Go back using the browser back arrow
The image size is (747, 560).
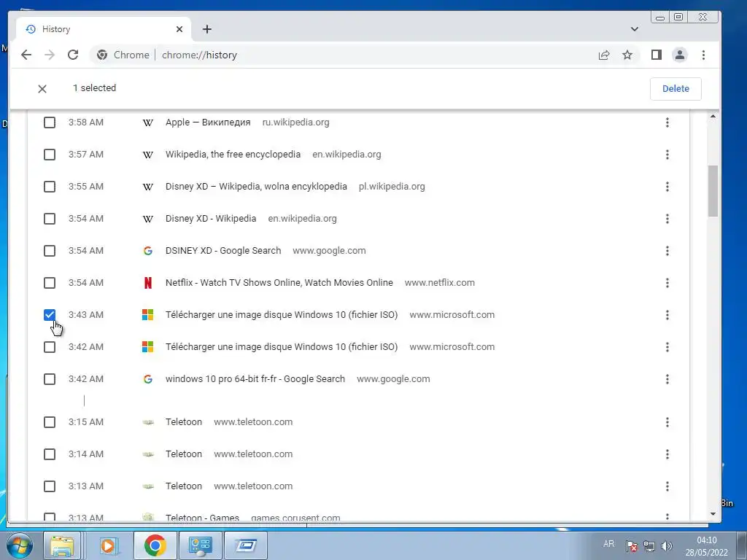tap(26, 55)
